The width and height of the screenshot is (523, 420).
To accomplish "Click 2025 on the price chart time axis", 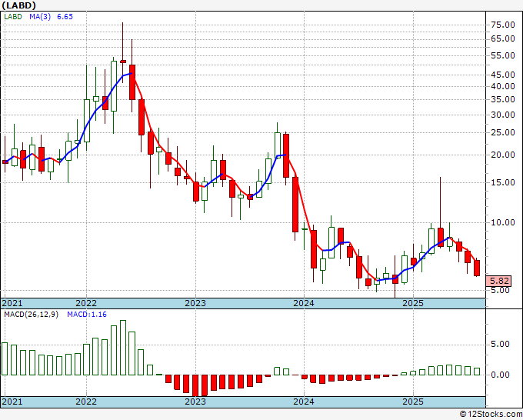I will tap(413, 303).
